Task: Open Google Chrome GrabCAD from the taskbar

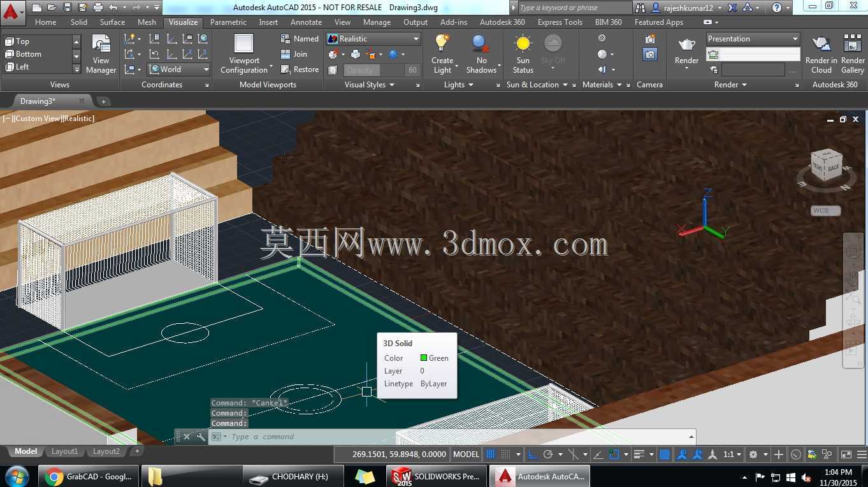Action: click(x=89, y=476)
